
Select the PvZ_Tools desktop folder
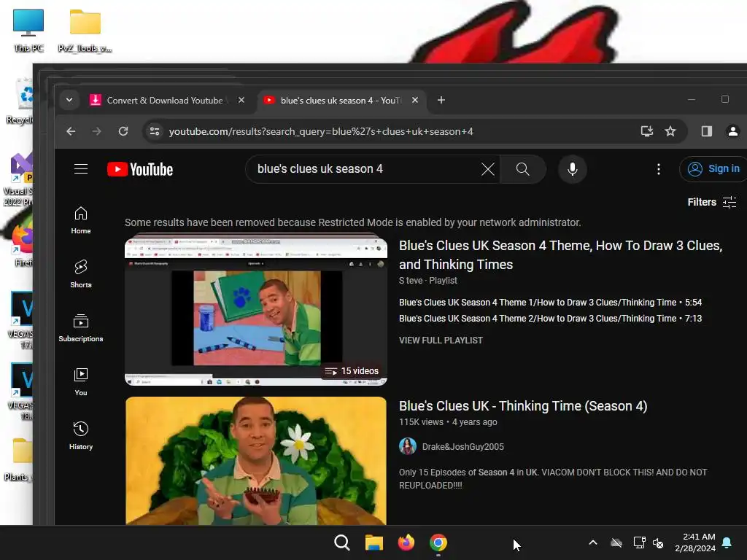tap(85, 31)
